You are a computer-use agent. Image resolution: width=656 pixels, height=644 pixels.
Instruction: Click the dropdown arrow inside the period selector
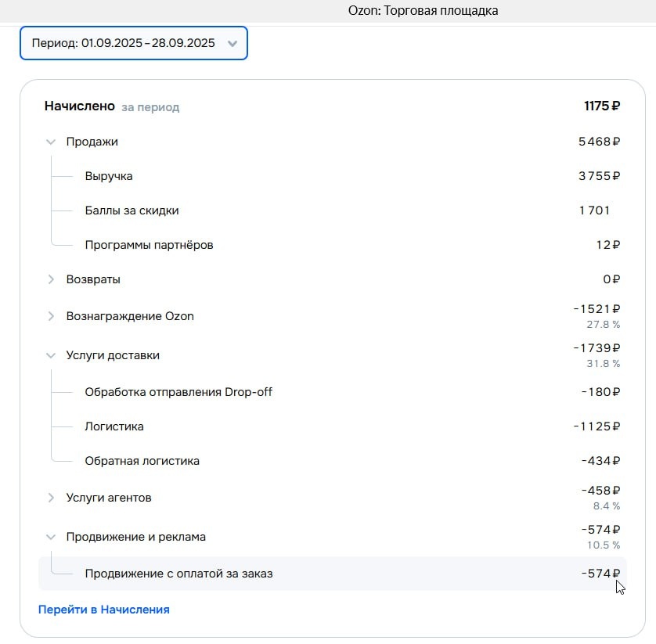tap(232, 44)
